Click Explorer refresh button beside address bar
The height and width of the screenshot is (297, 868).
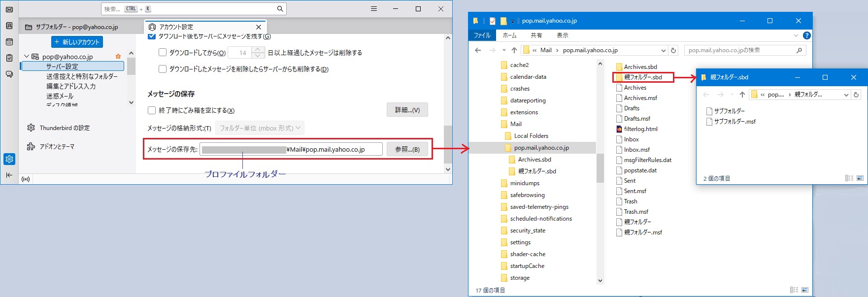pos(673,50)
